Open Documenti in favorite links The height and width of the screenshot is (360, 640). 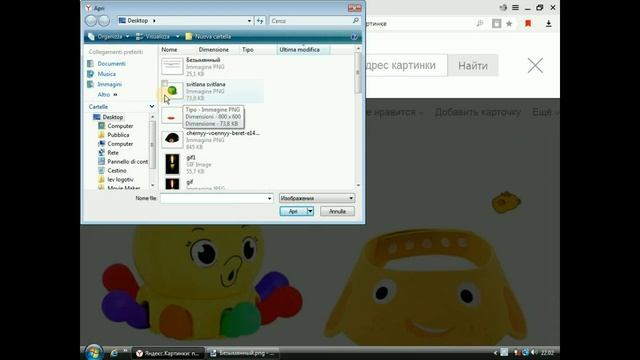(x=111, y=64)
